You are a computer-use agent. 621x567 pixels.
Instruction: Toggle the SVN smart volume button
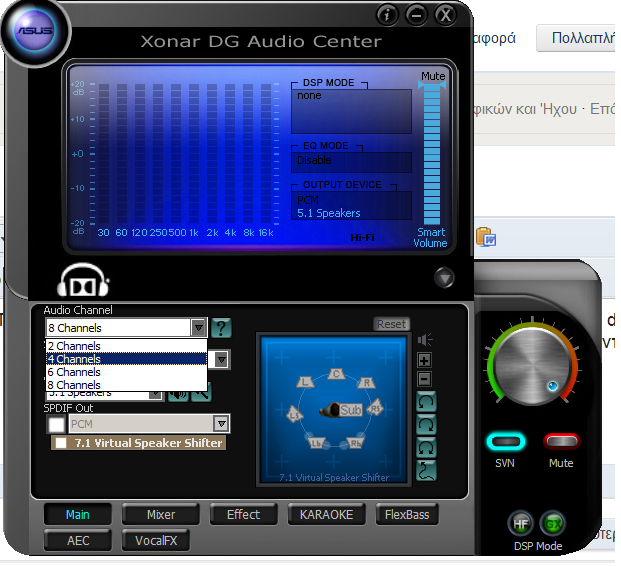point(506,441)
